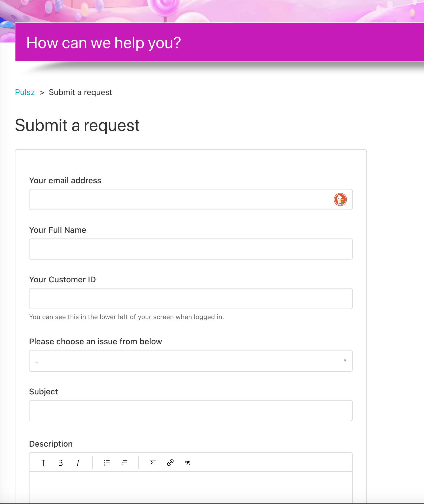Toggle italic formatting in Description editor

coord(78,463)
